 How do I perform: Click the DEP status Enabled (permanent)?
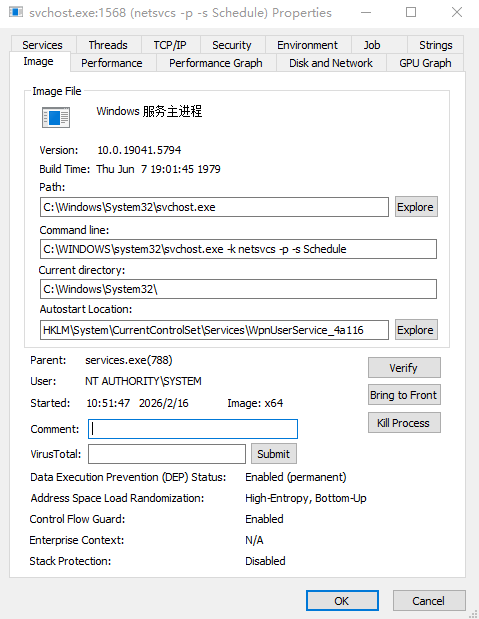click(296, 477)
